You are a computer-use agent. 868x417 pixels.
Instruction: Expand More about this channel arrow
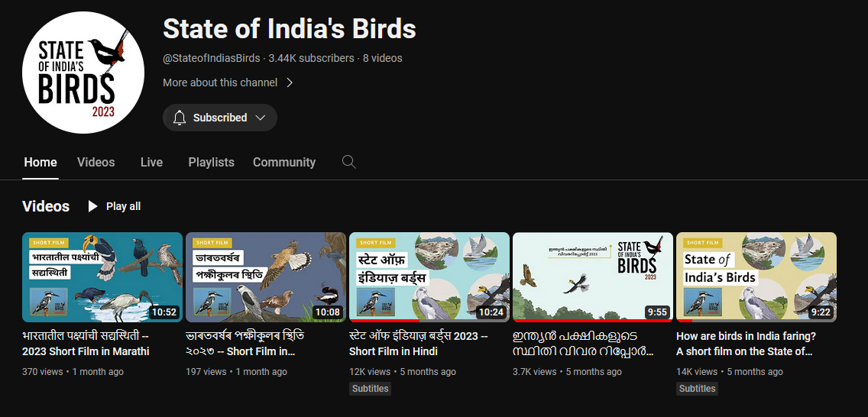click(290, 82)
